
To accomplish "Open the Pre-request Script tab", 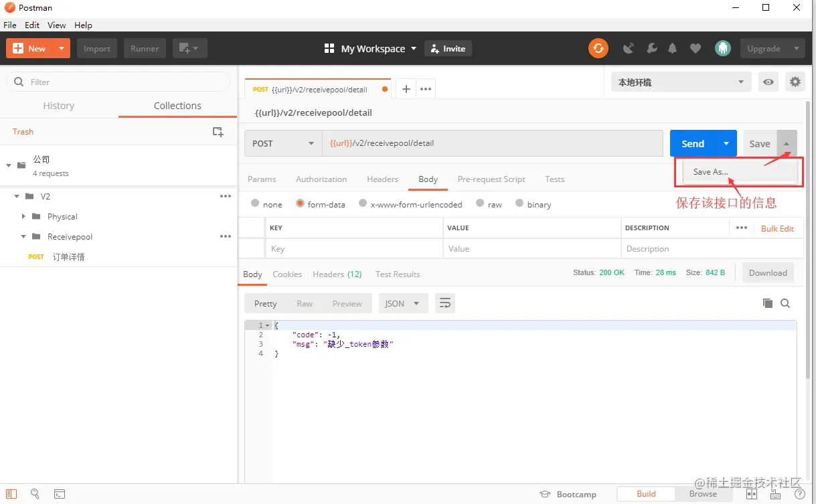I will tap(491, 179).
